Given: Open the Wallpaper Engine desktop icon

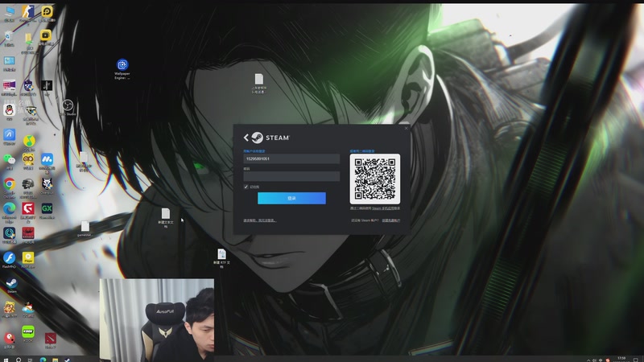Looking at the screenshot, I should point(122,69).
